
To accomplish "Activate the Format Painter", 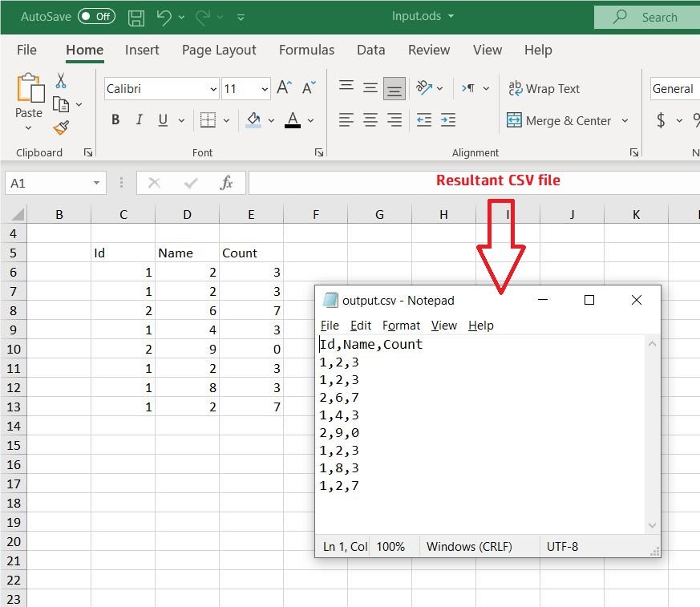I will click(59, 127).
